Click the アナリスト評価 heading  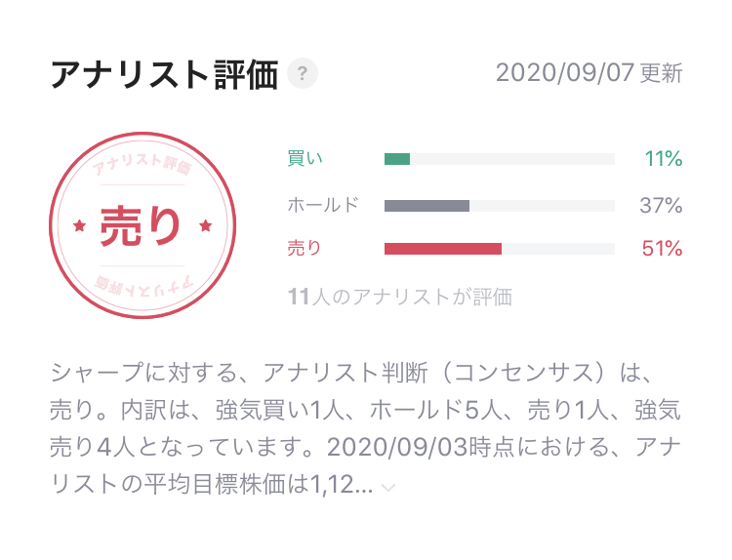[x=164, y=74]
